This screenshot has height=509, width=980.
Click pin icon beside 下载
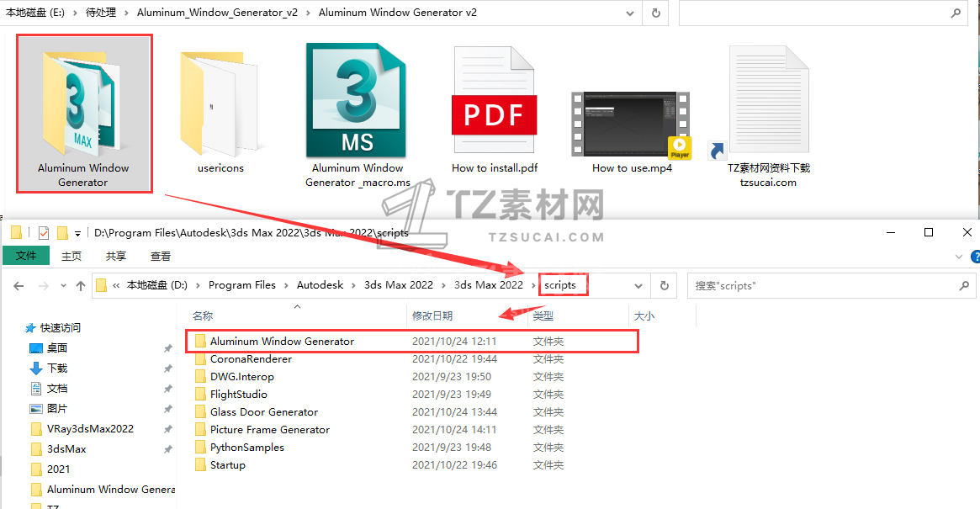pyautogui.click(x=167, y=369)
